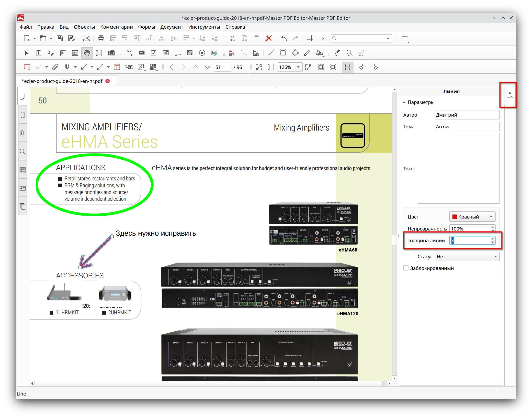Insert an image with the Image tool
This screenshot has height=418, width=532.
(x=256, y=53)
